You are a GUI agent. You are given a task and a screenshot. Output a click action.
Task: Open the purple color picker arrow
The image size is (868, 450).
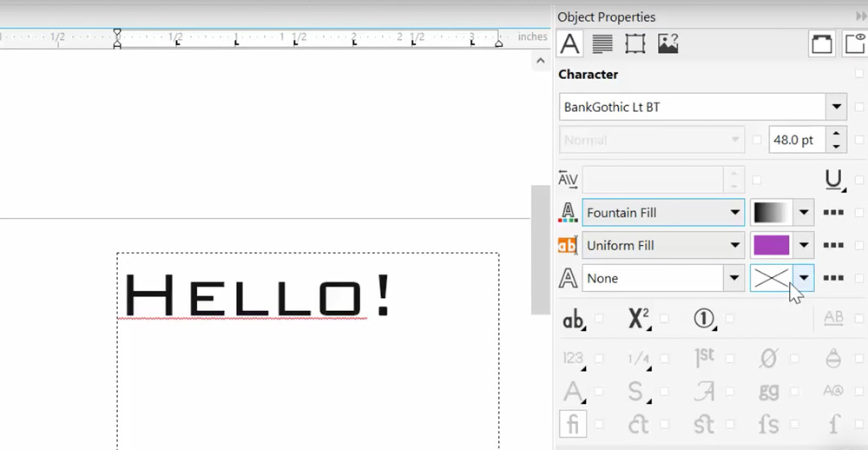point(804,246)
